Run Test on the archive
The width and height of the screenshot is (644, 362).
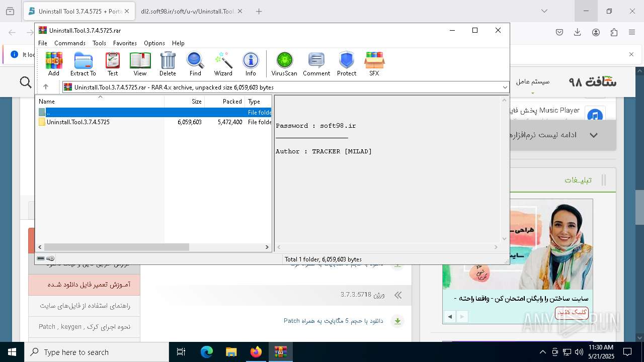point(113,64)
